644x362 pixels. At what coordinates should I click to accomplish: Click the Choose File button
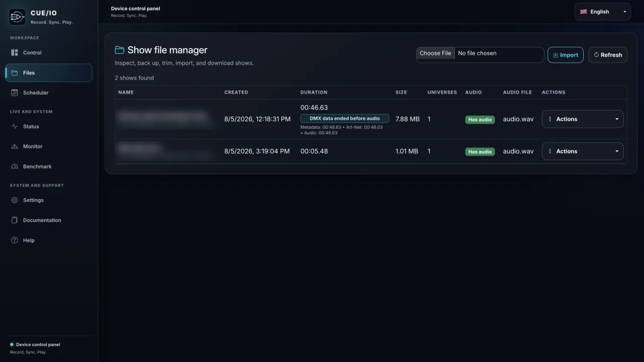[435, 53]
